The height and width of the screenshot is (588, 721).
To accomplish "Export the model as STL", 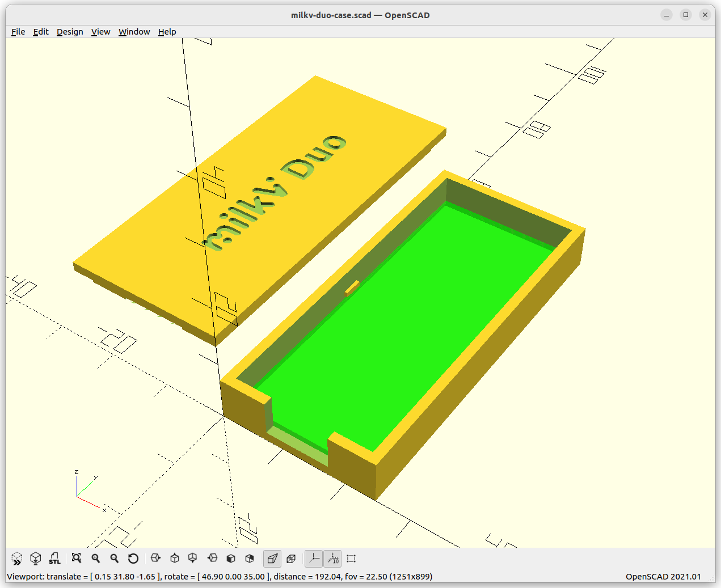I will [54, 559].
